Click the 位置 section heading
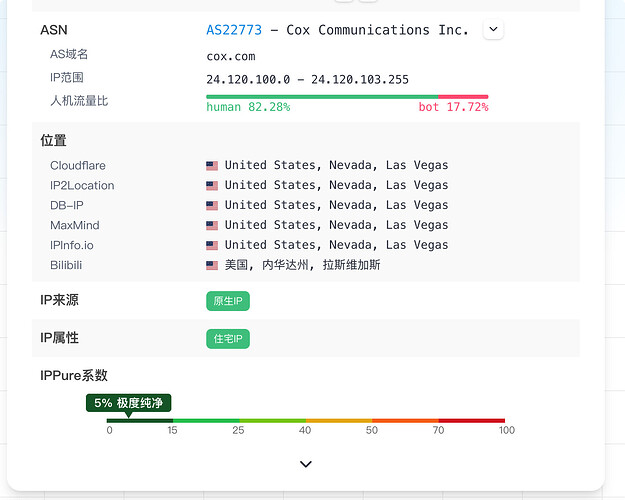This screenshot has height=500, width=625. [53, 140]
